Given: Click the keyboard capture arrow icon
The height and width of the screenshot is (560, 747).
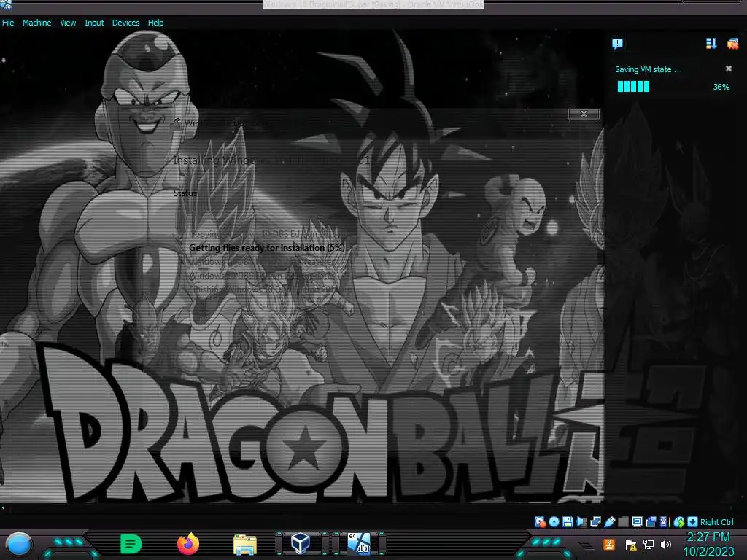Looking at the screenshot, I should 693,522.
